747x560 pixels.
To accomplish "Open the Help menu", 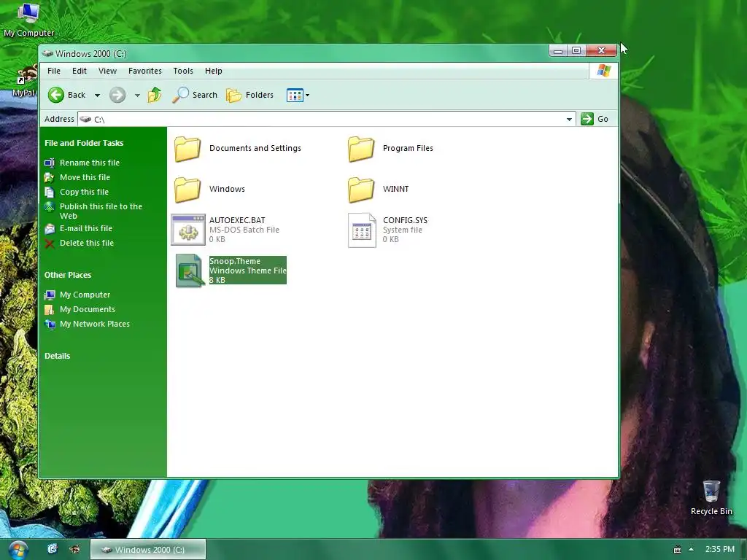I will pyautogui.click(x=214, y=71).
